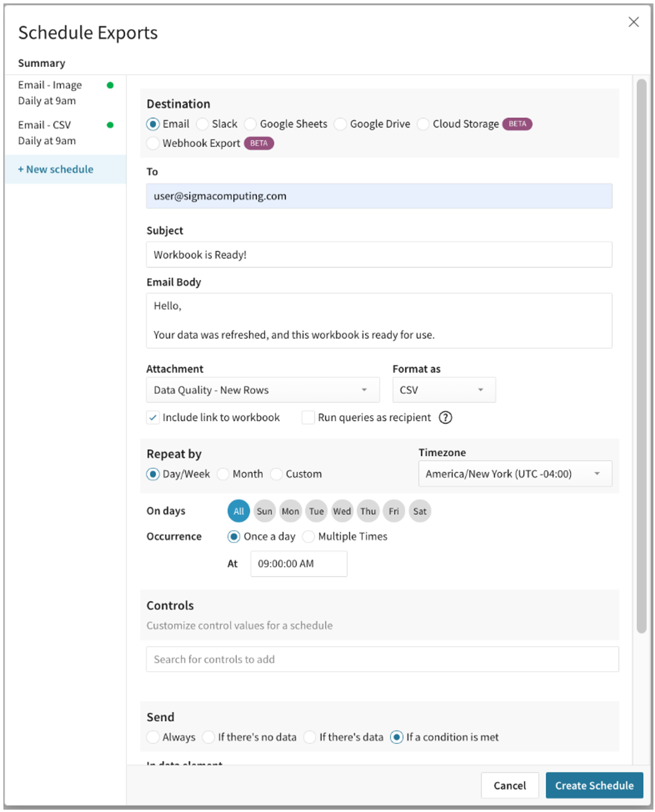
Task: Select Month repeat option
Action: click(x=223, y=474)
